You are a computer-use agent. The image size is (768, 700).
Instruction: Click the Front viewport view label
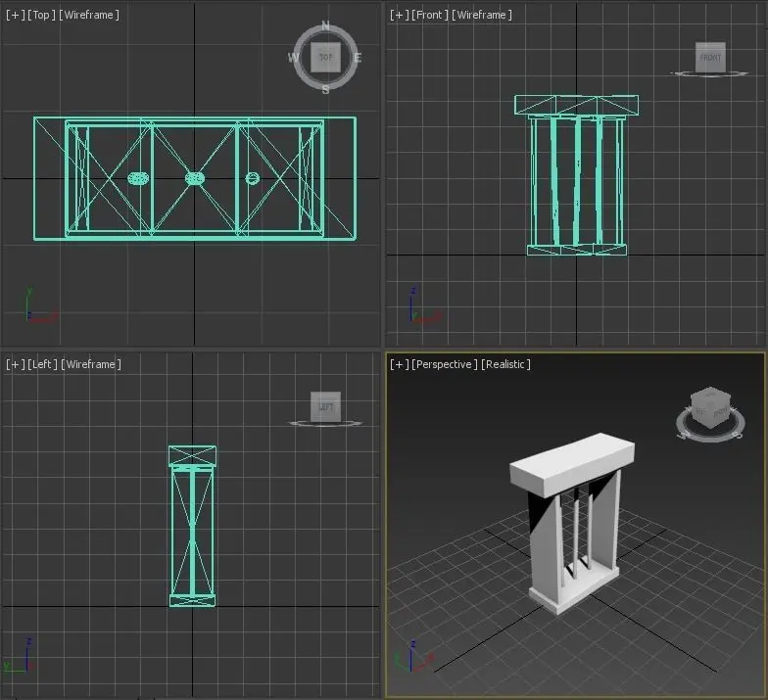(x=429, y=15)
